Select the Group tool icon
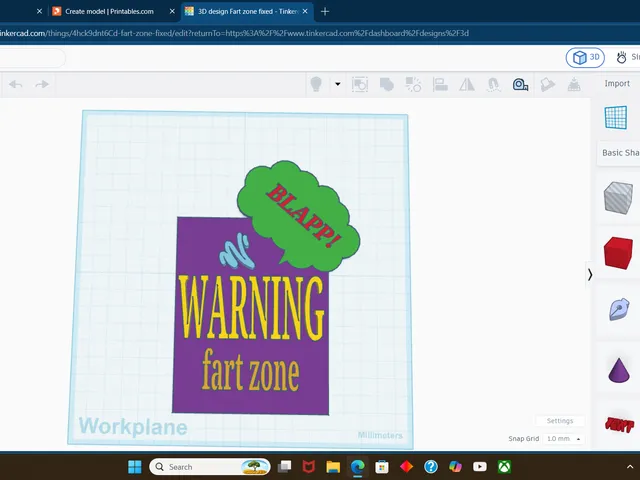Screen dimensions: 640x480 tap(387, 84)
